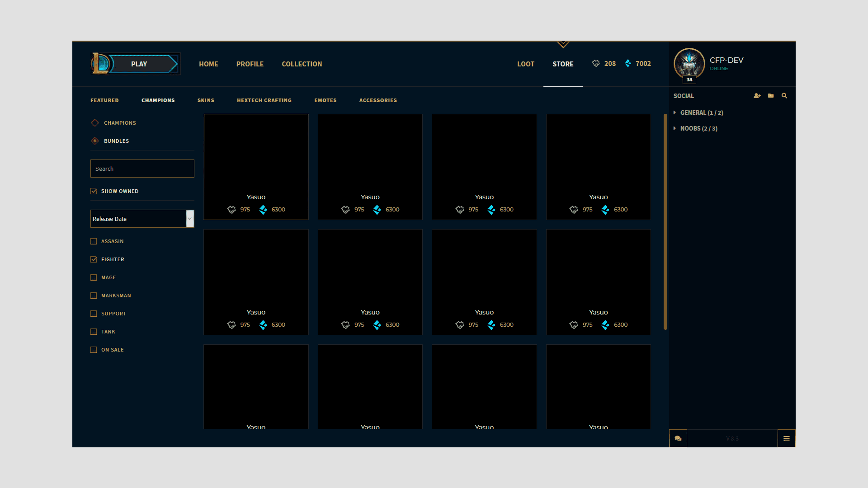
Task: Open the chat bubble icon at bottom
Action: (x=678, y=438)
